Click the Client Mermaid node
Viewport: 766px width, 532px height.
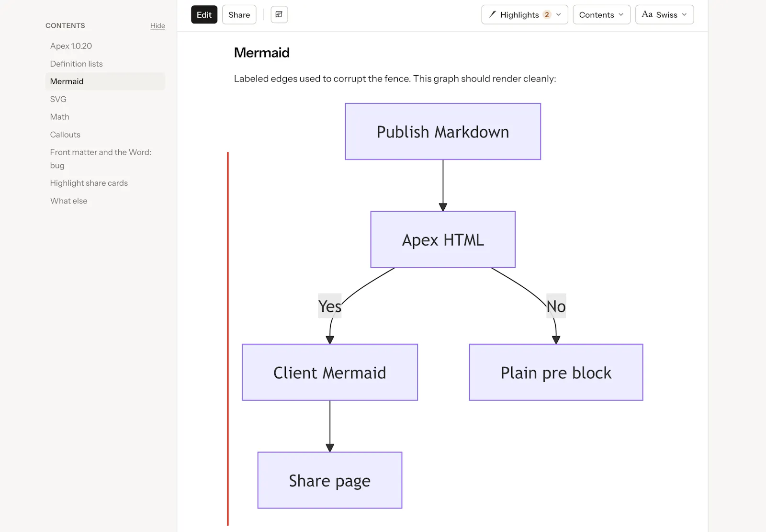(330, 372)
